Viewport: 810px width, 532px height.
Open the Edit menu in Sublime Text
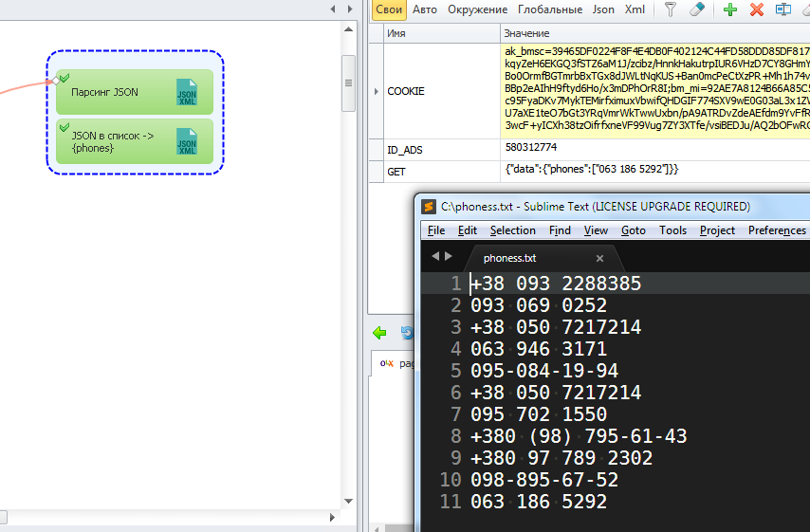tap(468, 230)
